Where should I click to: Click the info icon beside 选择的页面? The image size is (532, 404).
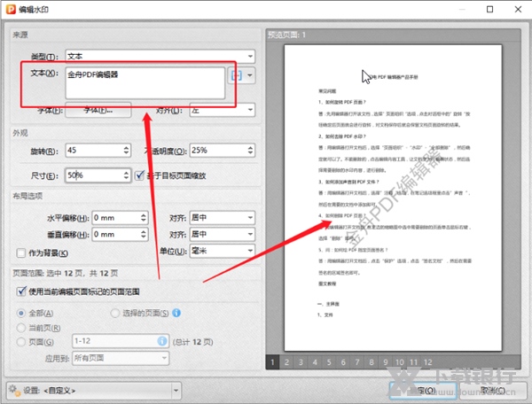pyautogui.click(x=176, y=313)
